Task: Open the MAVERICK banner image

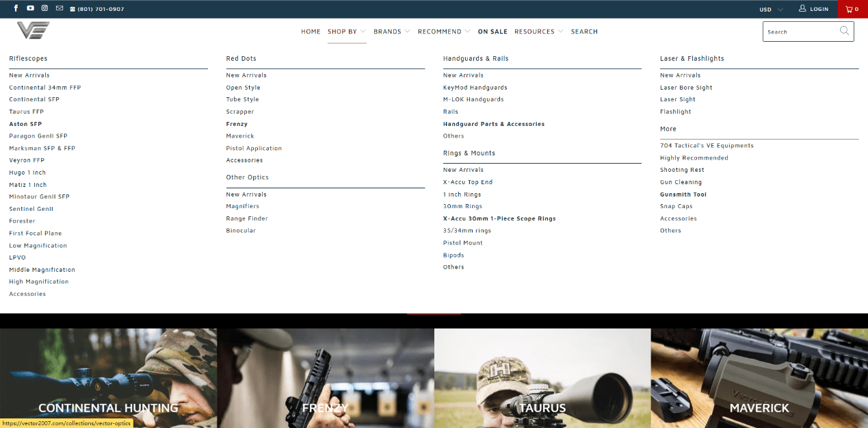Action: (759, 378)
